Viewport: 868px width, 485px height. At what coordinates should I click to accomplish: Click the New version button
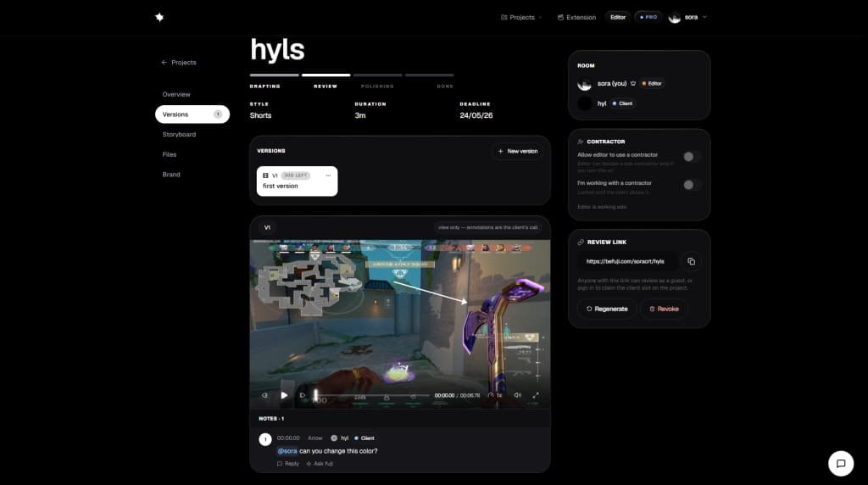[518, 151]
